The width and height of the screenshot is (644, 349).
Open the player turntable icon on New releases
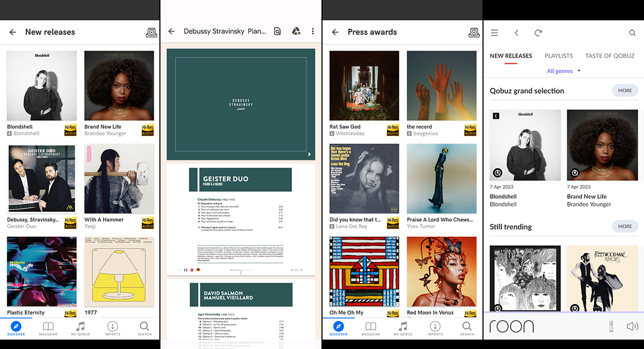(151, 32)
